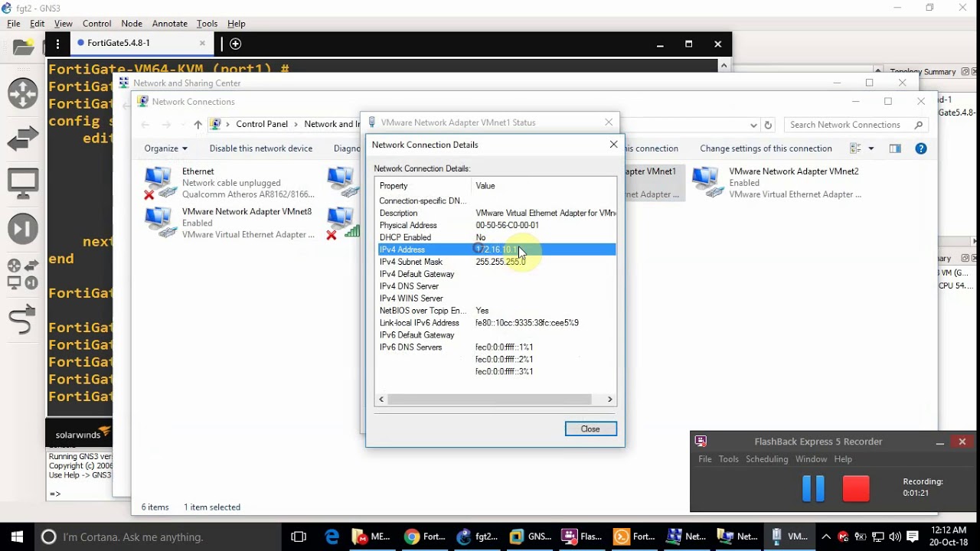980x551 pixels.
Task: Close the VMnet1 Status dialog
Action: 609,122
